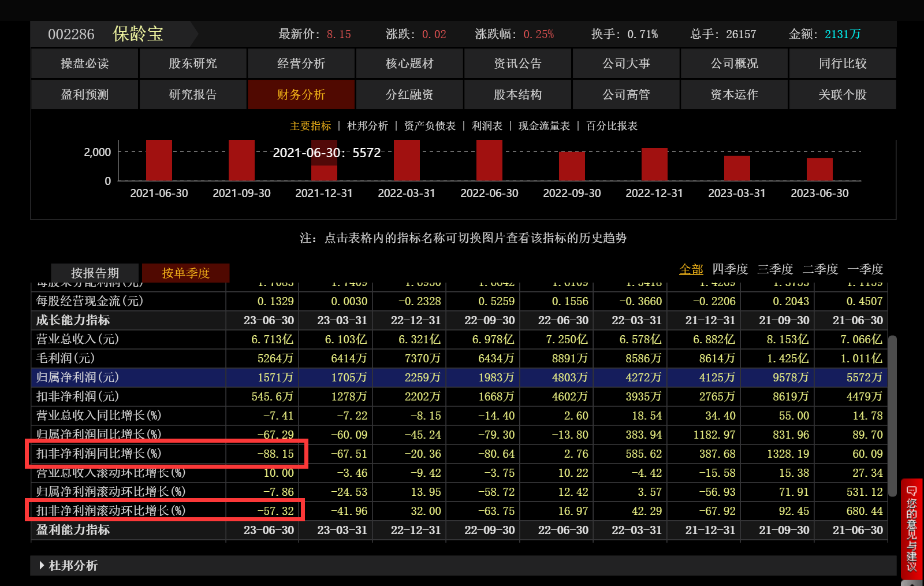The height and width of the screenshot is (586, 924).
Task: Show trend for 归属净利润滚动环比增长(%)
Action: pos(111,492)
